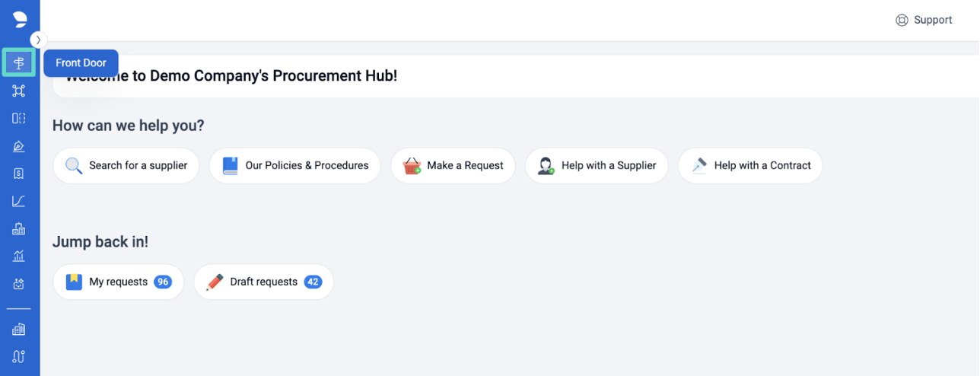The height and width of the screenshot is (376, 980).
Task: Expand the sidebar with the chevron arrow
Action: coord(38,40)
